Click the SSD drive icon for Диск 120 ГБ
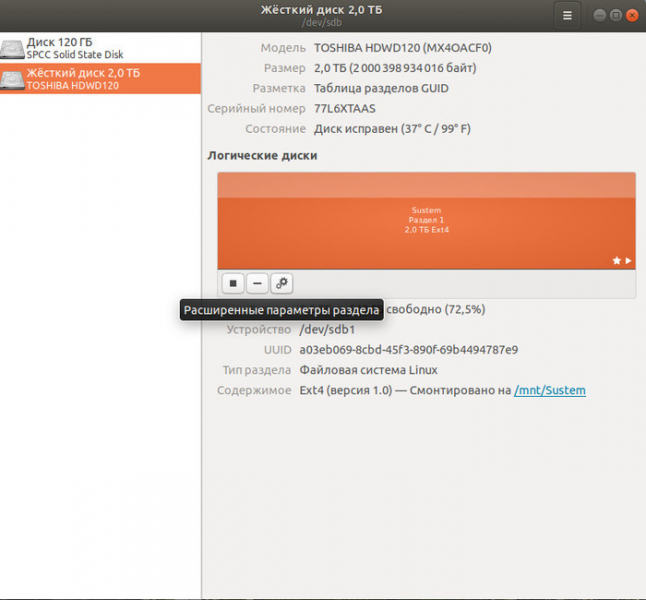This screenshot has height=600, width=646. click(x=13, y=48)
